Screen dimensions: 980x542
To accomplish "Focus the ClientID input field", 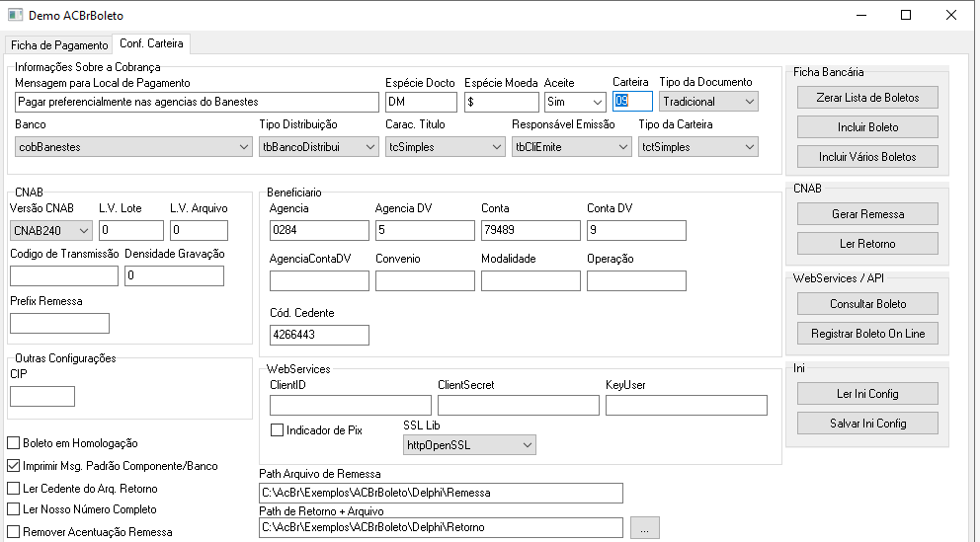I will 351,405.
